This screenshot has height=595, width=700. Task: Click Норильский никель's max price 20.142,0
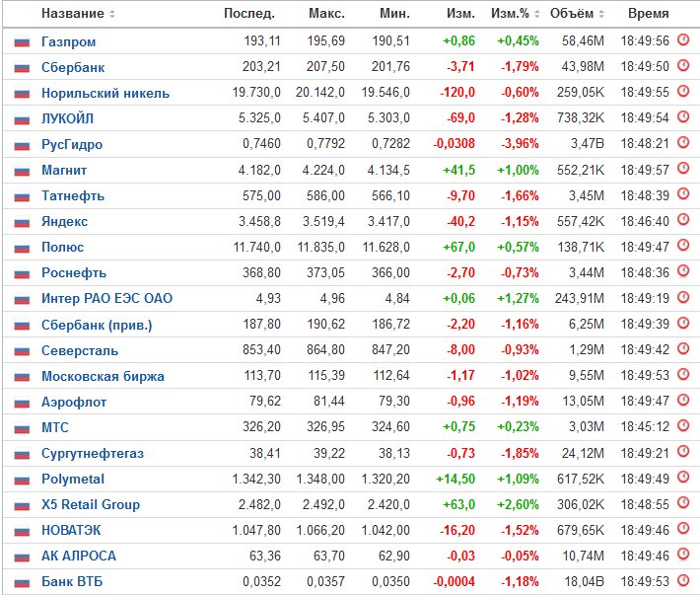coord(320,92)
